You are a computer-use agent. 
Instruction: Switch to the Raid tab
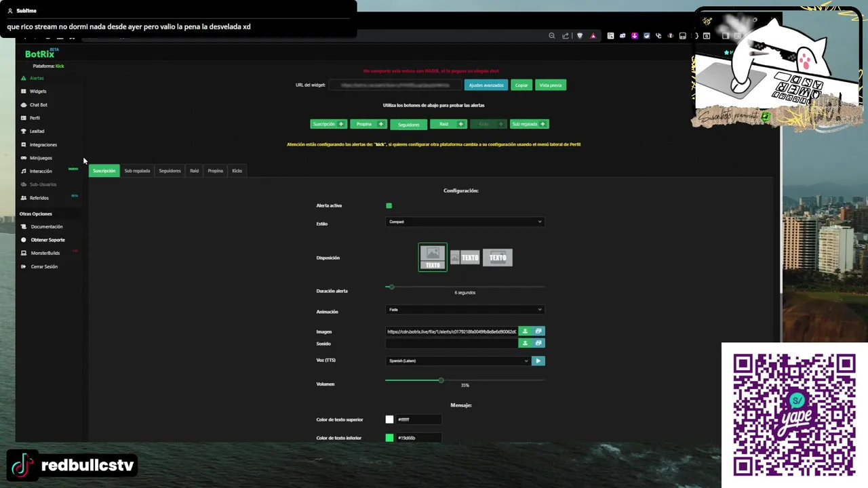(x=194, y=171)
